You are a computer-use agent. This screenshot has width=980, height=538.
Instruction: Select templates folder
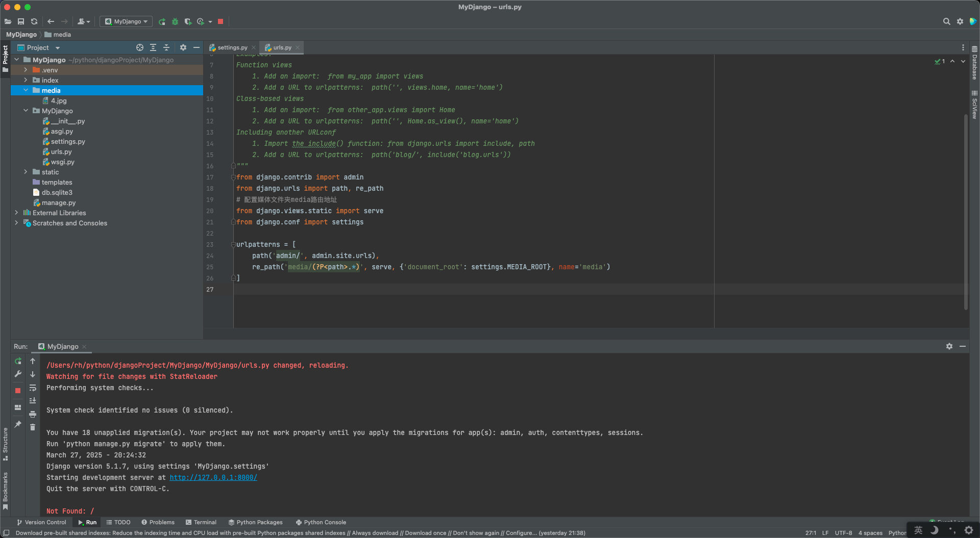pos(53,182)
